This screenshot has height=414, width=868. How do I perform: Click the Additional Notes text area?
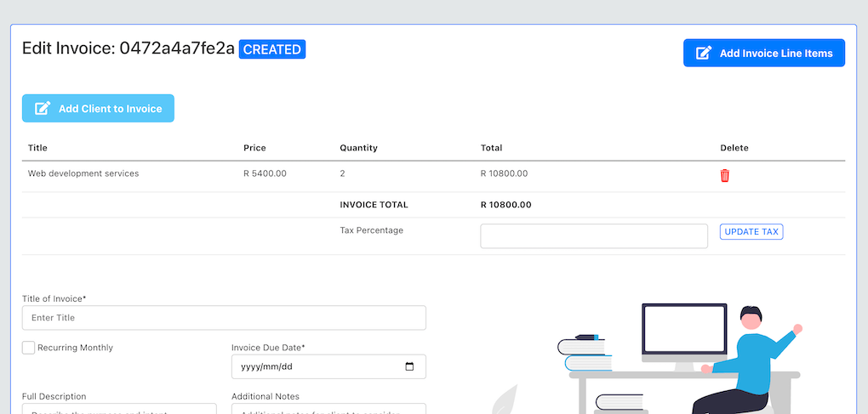pyautogui.click(x=328, y=409)
